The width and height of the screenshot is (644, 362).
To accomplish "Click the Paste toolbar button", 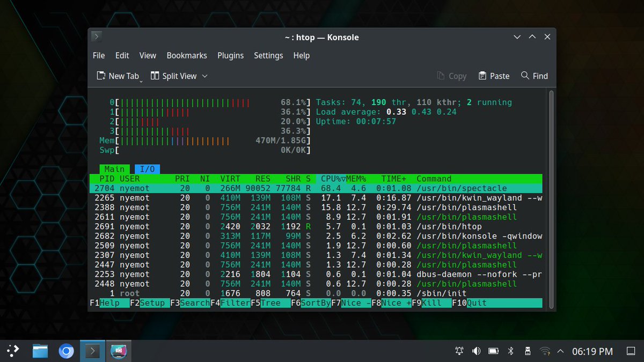I will (494, 76).
